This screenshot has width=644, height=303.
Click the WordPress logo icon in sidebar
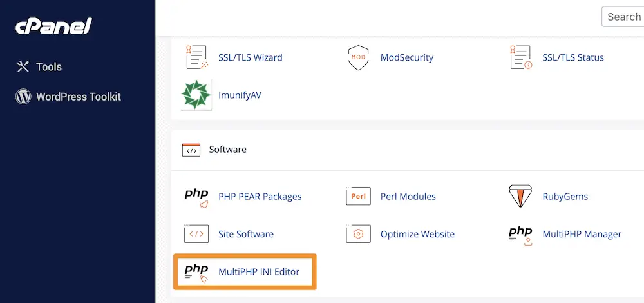coord(23,97)
